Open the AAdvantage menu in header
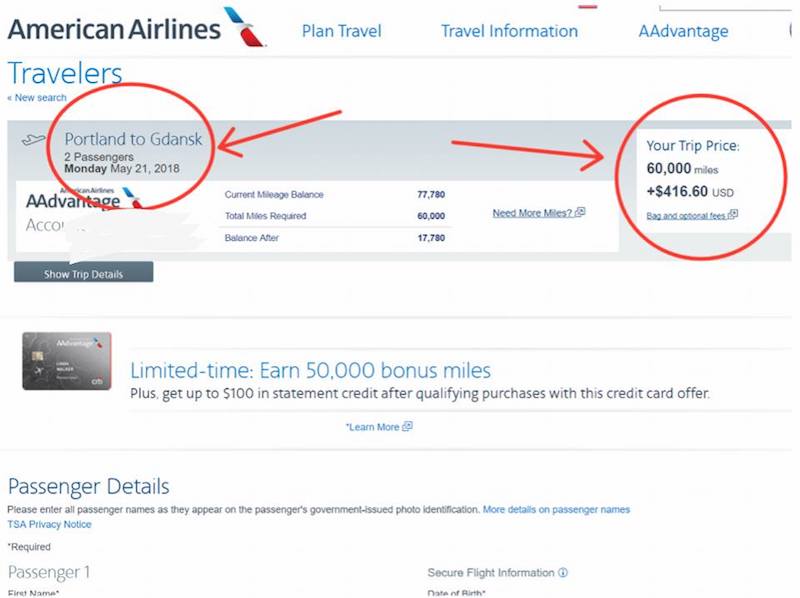Viewport: 800px width, 598px height. (x=683, y=31)
